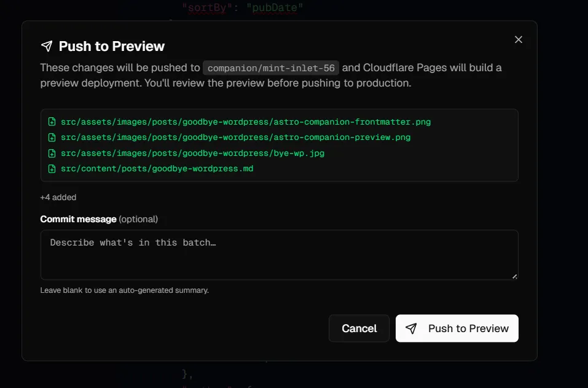Viewport: 588px width, 388px height.
Task: Click the file-added icon for astro-companion-preview.png
Action: [52, 138]
